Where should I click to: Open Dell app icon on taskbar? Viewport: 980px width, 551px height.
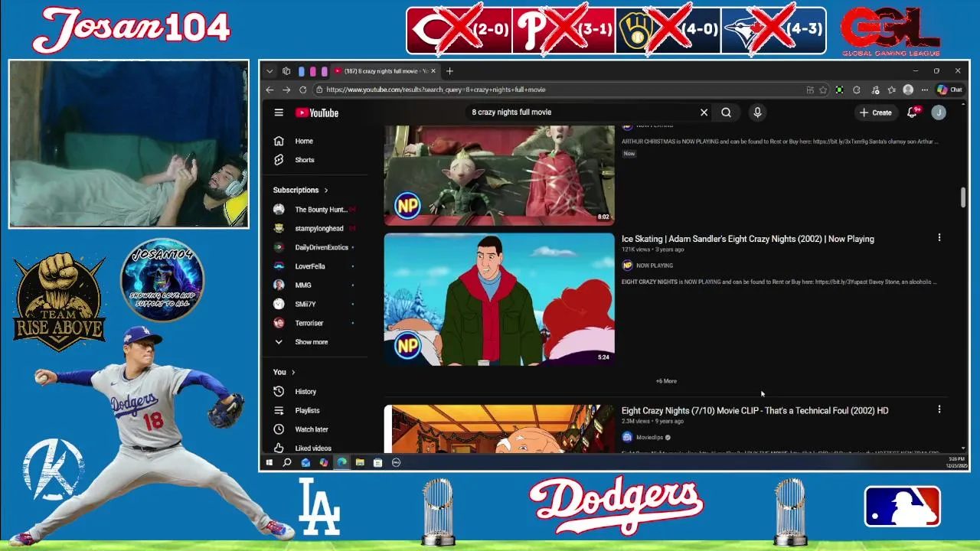click(x=396, y=462)
